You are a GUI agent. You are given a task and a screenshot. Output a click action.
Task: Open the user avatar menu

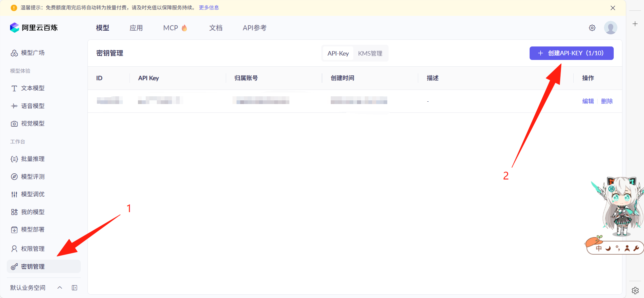(x=610, y=28)
